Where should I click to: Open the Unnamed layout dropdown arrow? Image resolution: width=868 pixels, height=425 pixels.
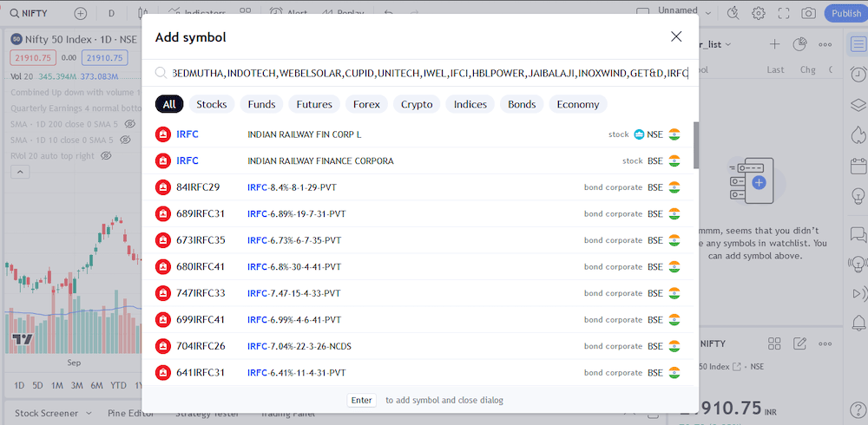click(x=708, y=13)
